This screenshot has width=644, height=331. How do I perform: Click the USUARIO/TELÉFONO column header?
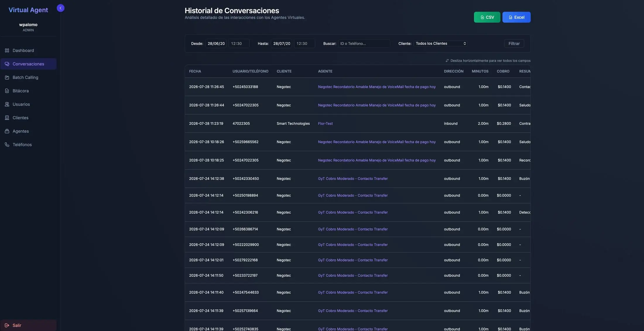point(250,71)
